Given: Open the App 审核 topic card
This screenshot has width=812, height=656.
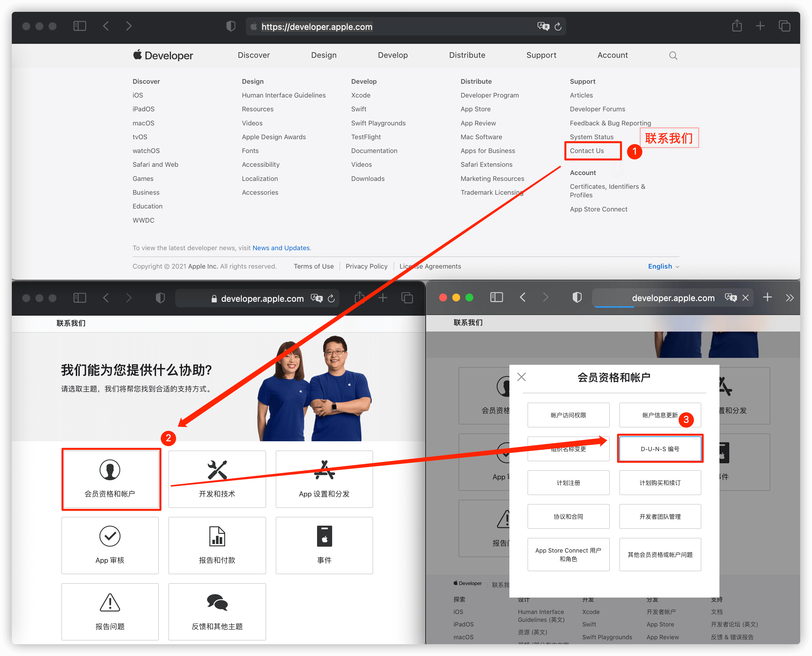Looking at the screenshot, I should [110, 545].
